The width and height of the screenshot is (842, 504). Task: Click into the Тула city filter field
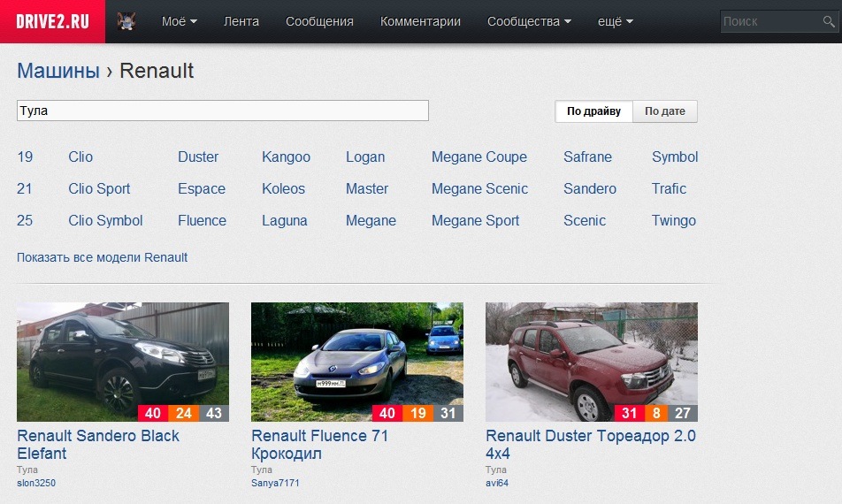pyautogui.click(x=222, y=111)
